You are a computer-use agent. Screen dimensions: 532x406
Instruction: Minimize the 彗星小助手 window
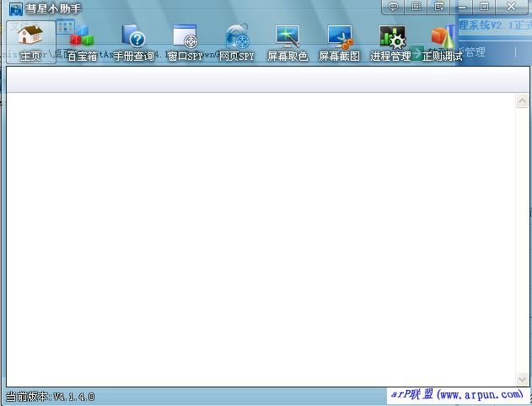coord(462,7)
